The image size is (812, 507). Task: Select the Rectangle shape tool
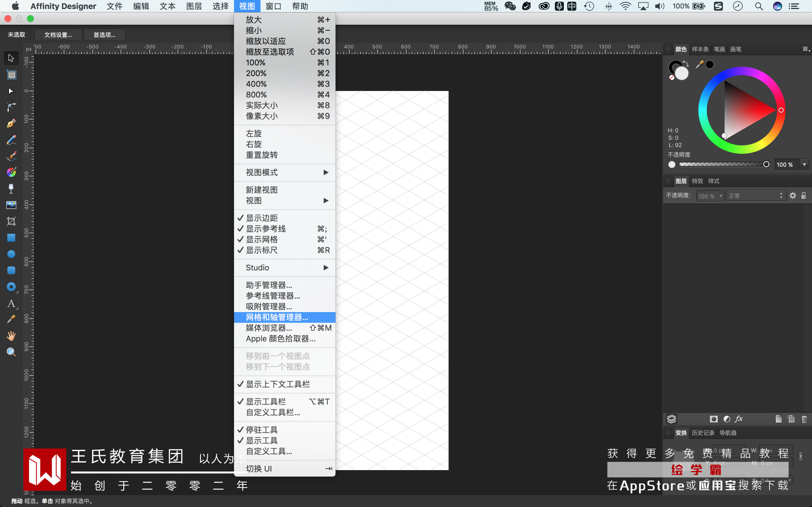11,238
